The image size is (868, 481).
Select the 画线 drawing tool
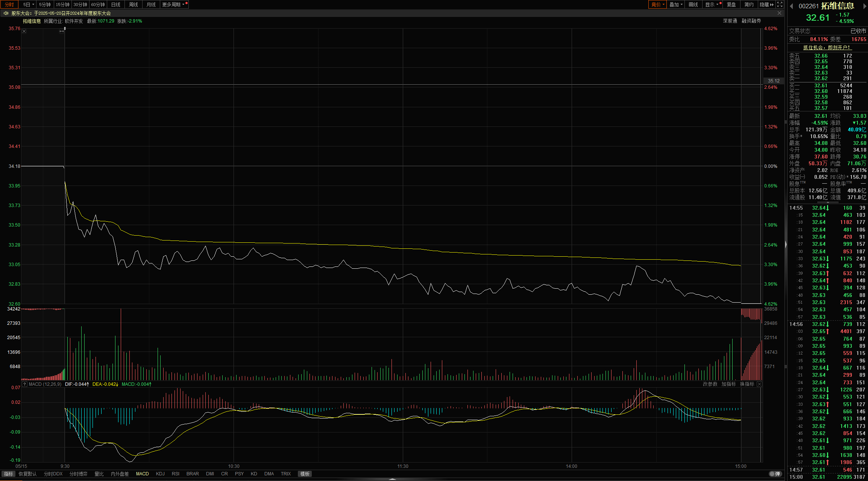point(693,5)
